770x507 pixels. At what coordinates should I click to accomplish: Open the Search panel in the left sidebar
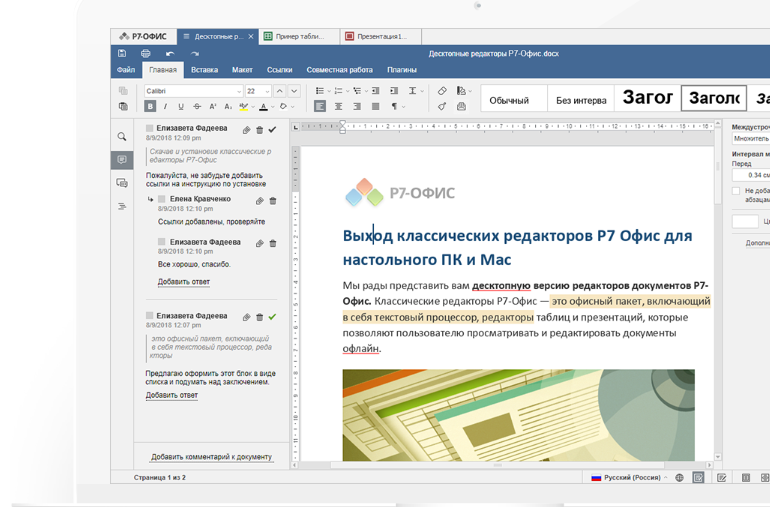tap(122, 137)
